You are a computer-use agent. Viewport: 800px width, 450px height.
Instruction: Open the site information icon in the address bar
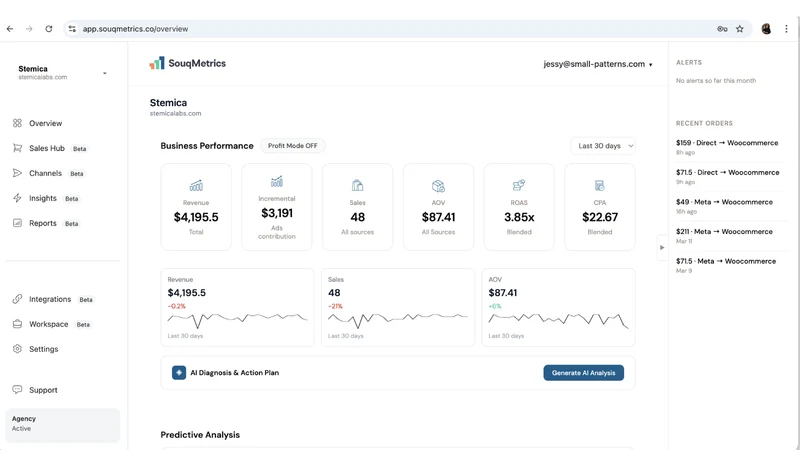[x=72, y=29]
